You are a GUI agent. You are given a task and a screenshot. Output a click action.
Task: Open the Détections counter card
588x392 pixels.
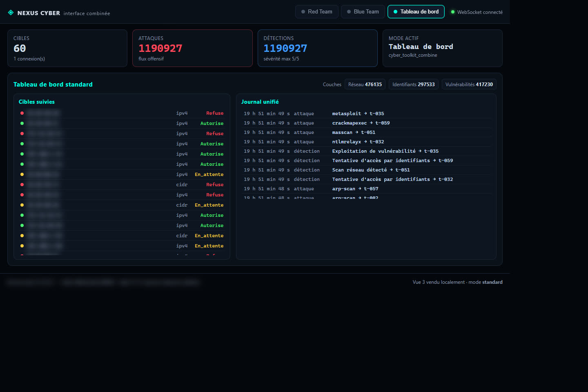[317, 48]
